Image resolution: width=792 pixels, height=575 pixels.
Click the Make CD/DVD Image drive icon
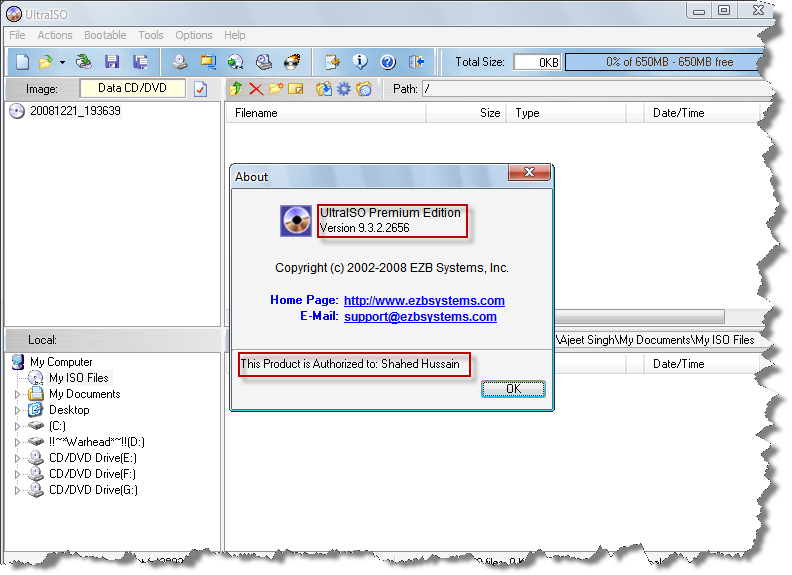pos(179,62)
